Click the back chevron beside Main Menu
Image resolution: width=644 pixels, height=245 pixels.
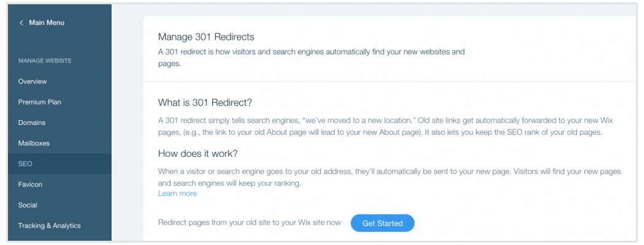point(21,23)
